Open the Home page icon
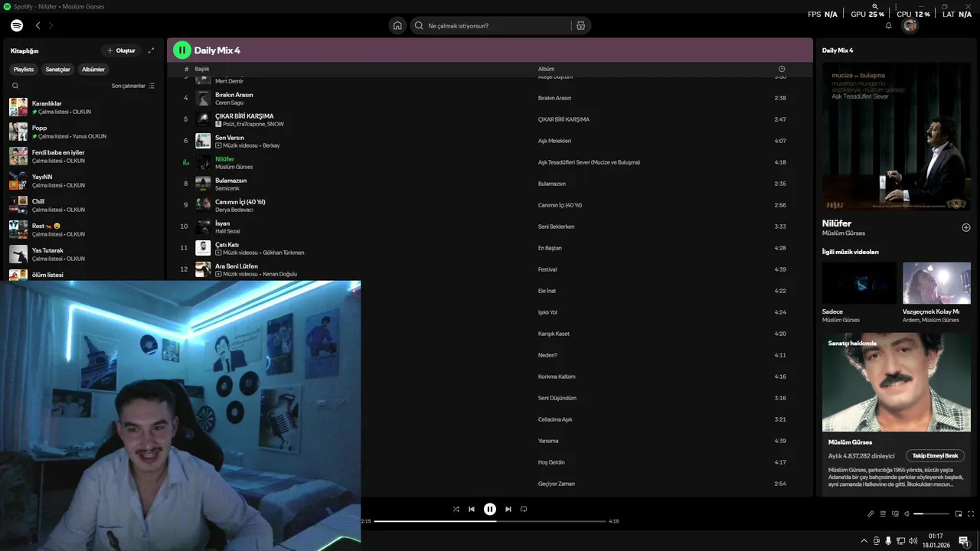The height and width of the screenshot is (551, 980). pos(397,25)
